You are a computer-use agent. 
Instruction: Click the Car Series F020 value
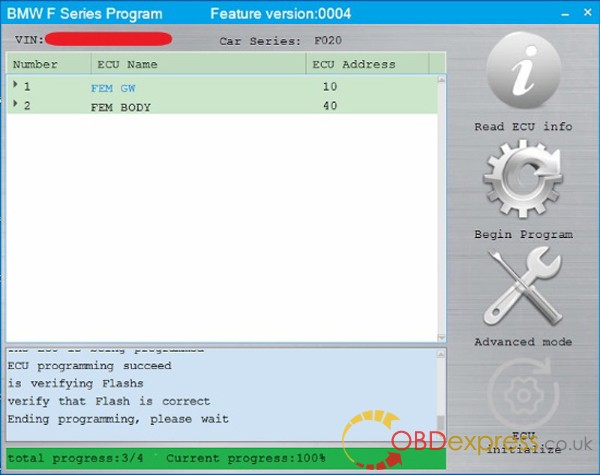pyautogui.click(x=328, y=41)
